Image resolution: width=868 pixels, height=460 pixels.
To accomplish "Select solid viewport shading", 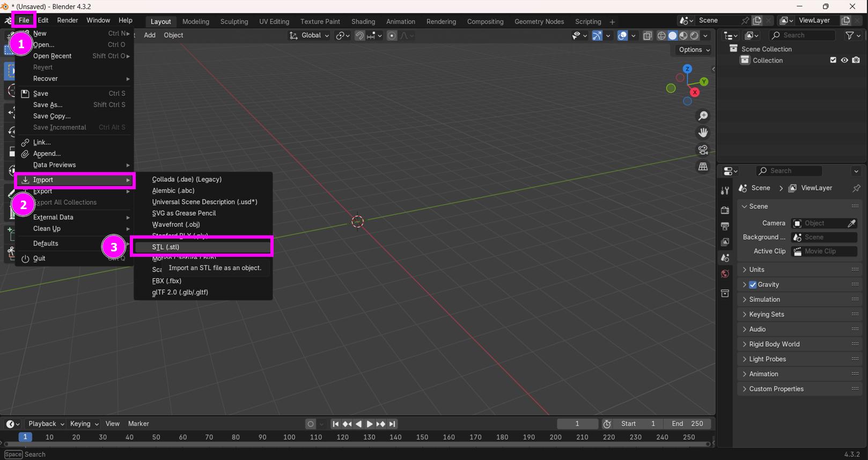I will [672, 35].
